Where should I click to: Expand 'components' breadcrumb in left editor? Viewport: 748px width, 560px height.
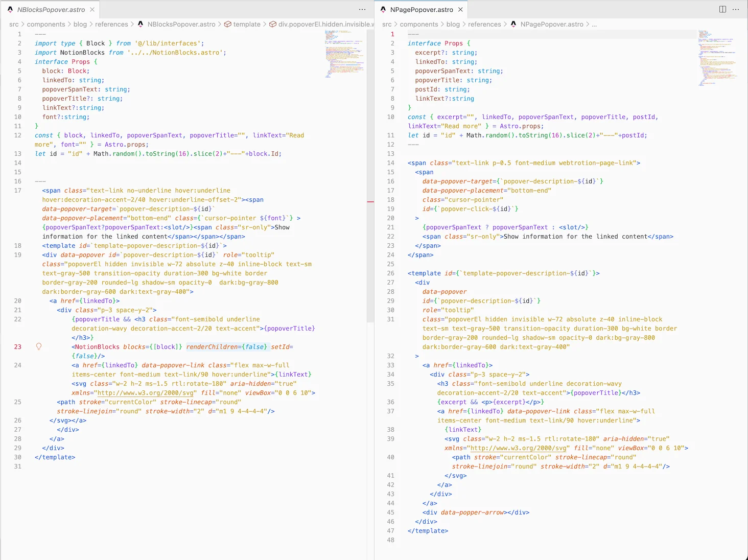(46, 24)
